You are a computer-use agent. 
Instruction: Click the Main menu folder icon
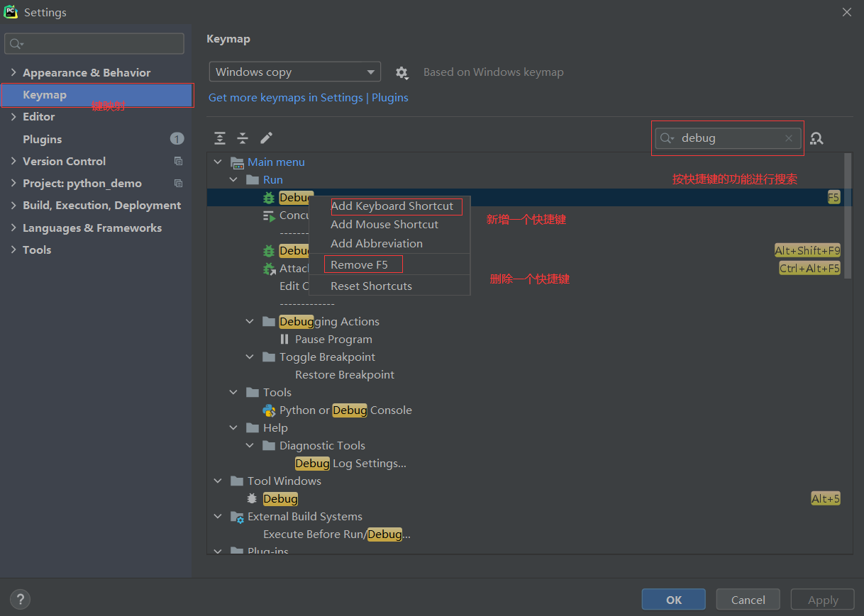tap(238, 162)
